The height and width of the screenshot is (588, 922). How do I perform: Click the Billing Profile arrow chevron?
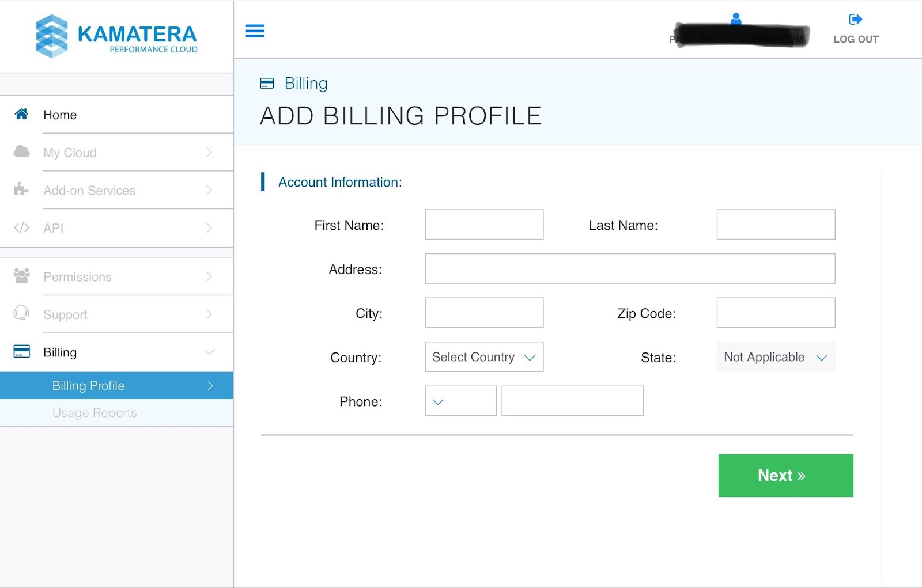[210, 386]
